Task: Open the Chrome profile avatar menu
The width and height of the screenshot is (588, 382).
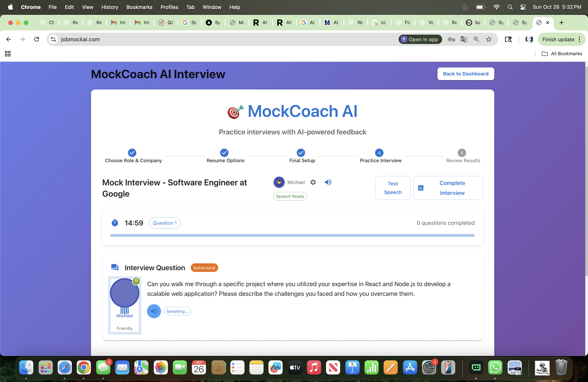Action: 529,39
